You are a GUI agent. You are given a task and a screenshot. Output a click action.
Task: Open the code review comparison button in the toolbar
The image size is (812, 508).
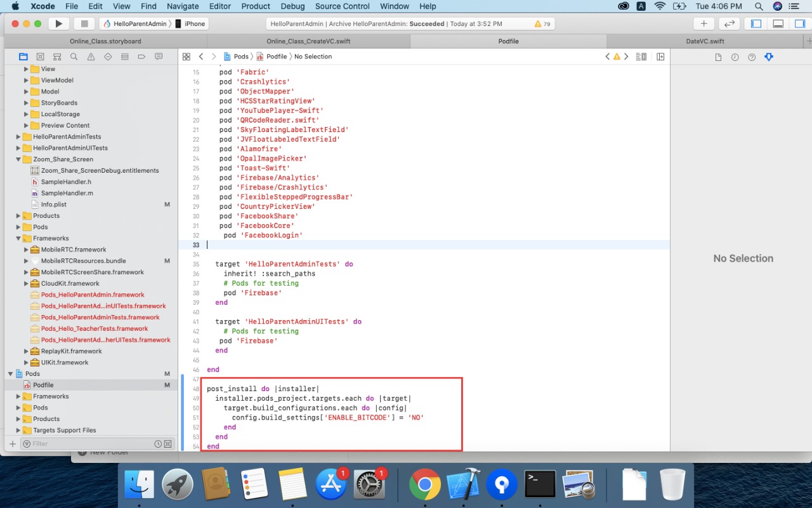730,23
